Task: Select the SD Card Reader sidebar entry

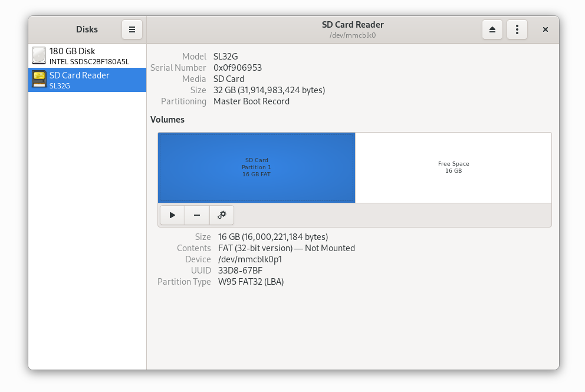Action: 87,79
